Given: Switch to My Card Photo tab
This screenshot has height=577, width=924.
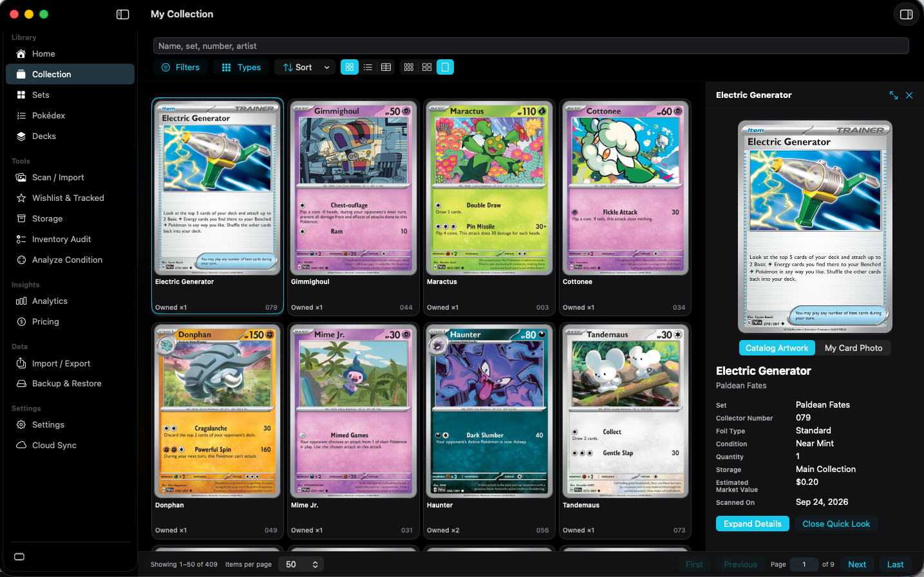Looking at the screenshot, I should click(x=853, y=348).
